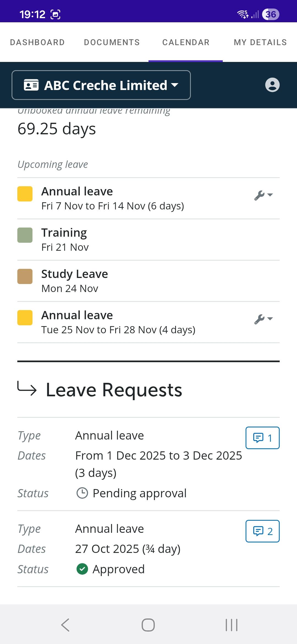Click the ID card icon beside ABC Creche
Image resolution: width=297 pixels, height=644 pixels.
point(31,85)
